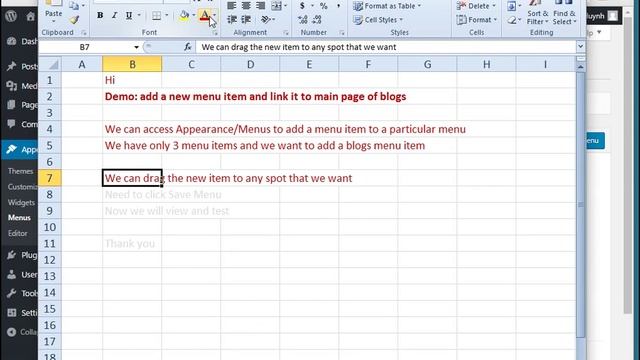Align text right in Alignment group
Image resolution: width=640 pixels, height=360 pixels.
[x=260, y=6]
